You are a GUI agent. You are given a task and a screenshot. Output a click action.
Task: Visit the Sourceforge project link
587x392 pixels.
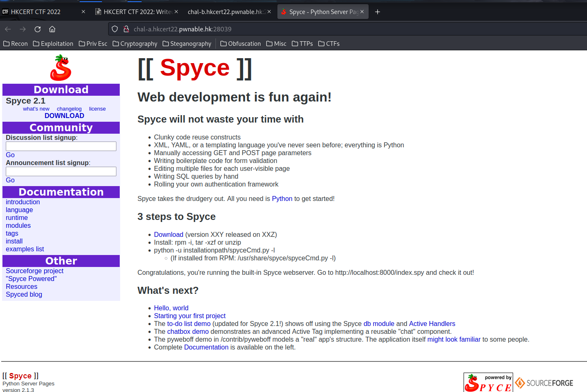tap(35, 271)
